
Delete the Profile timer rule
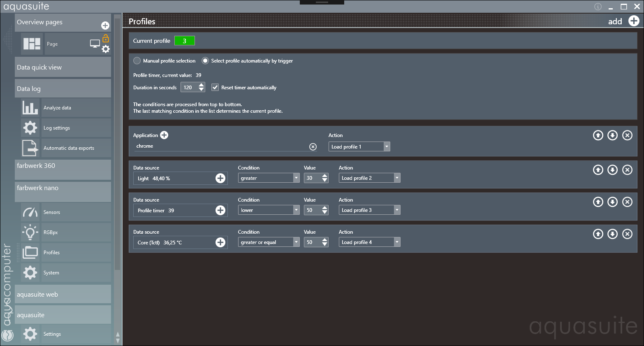[627, 202]
